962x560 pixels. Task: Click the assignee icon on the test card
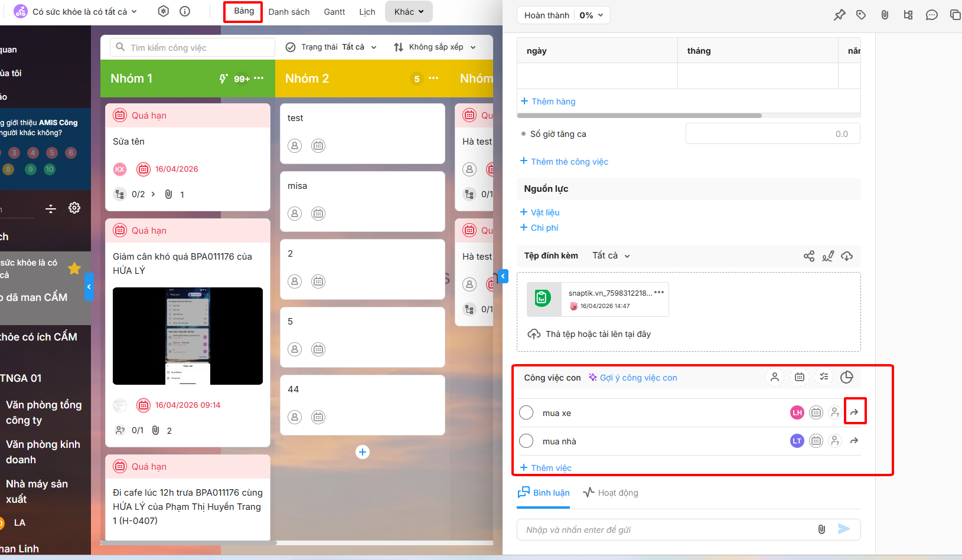[295, 146]
